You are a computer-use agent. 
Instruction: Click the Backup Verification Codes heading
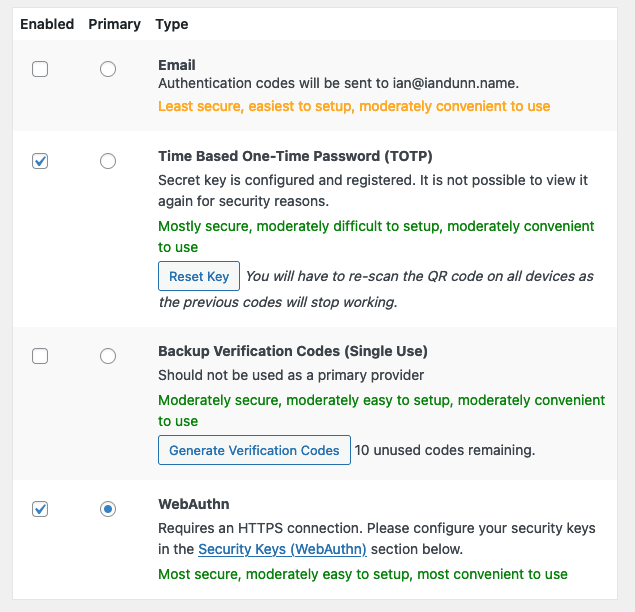click(x=293, y=351)
